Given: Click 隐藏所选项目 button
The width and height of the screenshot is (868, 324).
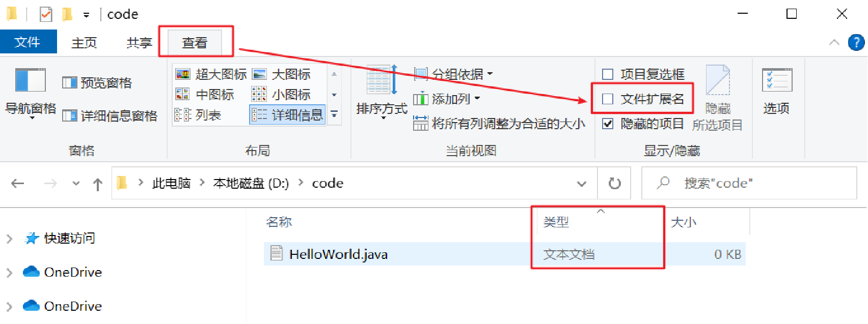Looking at the screenshot, I should pyautogui.click(x=718, y=98).
